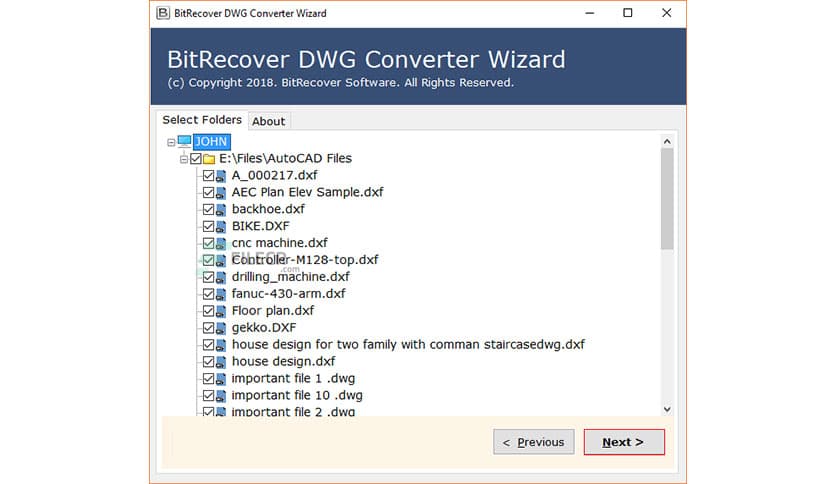The image size is (836, 484).
Task: Uncheck Floor plan.dxf checkbox
Action: click(x=208, y=311)
